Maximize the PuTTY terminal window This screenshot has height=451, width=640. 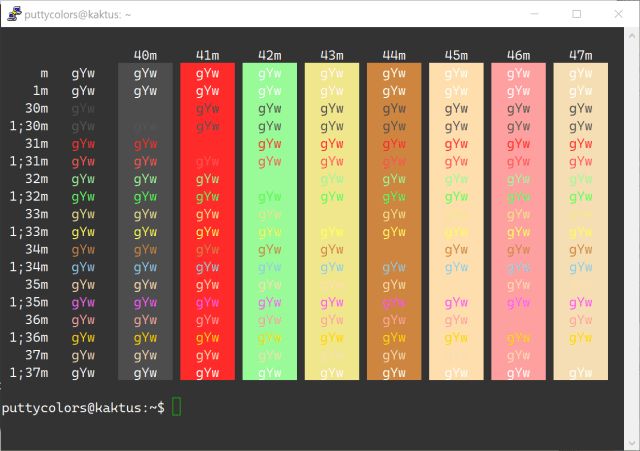point(577,14)
